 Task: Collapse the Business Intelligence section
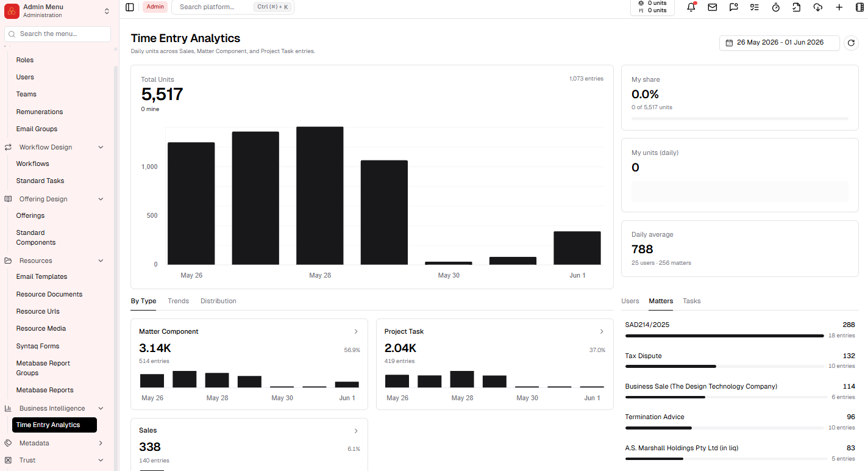coord(101,408)
